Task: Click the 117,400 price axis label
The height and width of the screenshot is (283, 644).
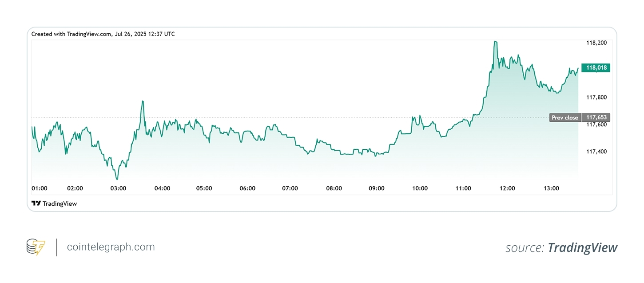Action: click(596, 152)
